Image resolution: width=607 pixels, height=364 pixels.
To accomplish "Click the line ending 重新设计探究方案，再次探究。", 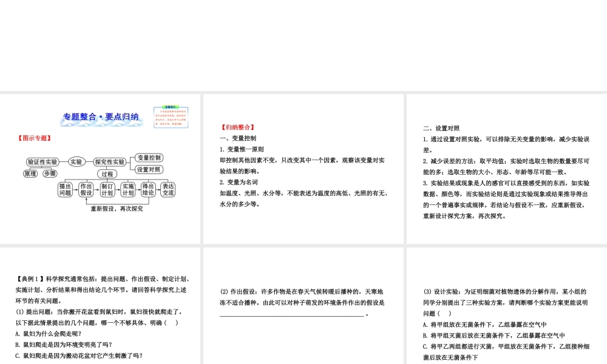I will 464,216.
